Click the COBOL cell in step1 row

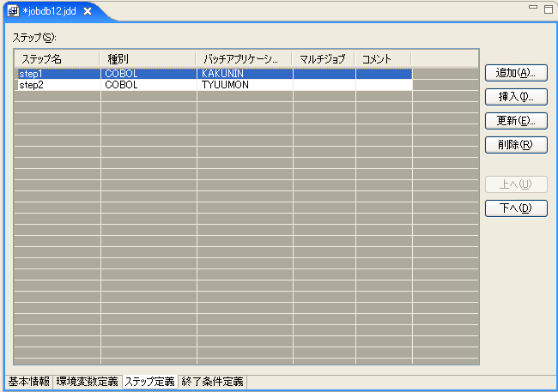tap(149, 74)
